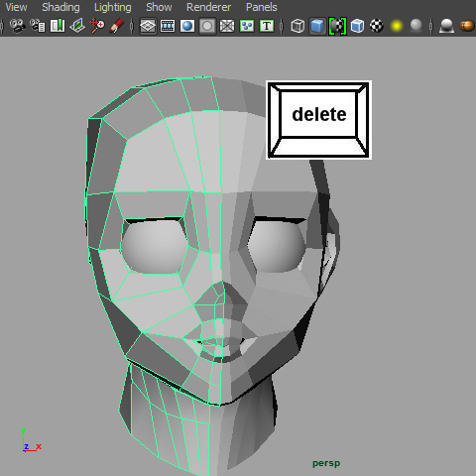Expand the Panels menu
Screen dimensions: 476x476
point(262,7)
